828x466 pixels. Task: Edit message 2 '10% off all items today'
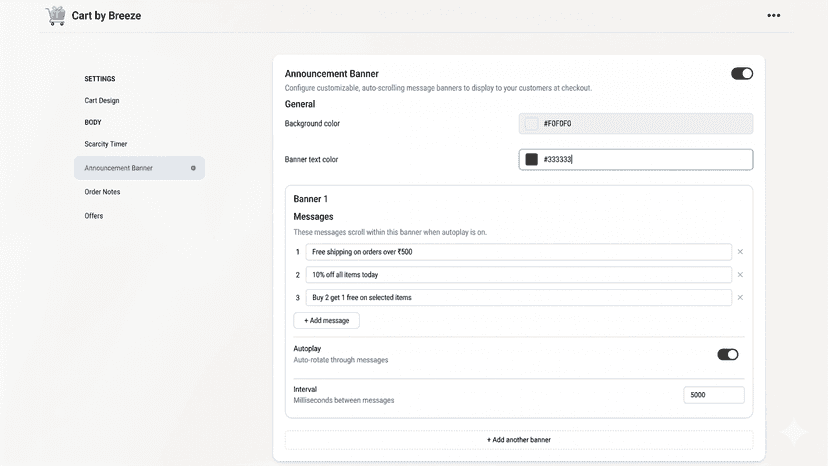coord(519,275)
